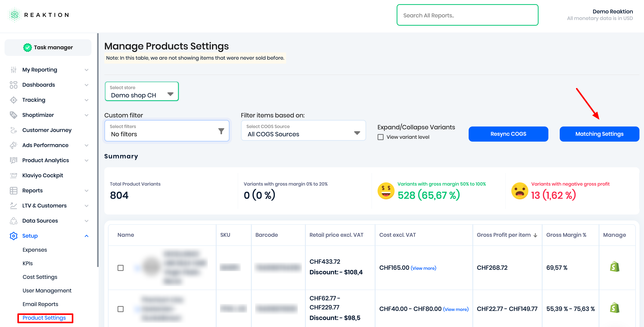The width and height of the screenshot is (644, 327).
Task: Open the Select store dropdown
Action: click(142, 91)
